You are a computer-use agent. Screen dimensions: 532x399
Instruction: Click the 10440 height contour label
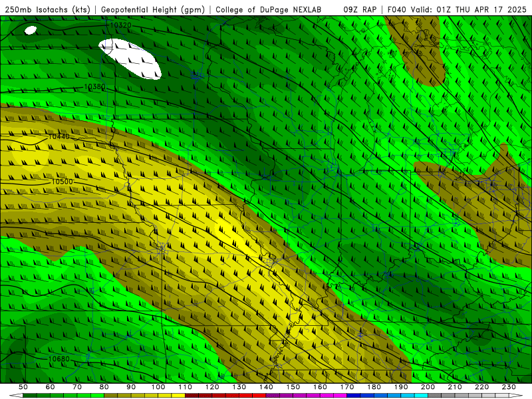[x=59, y=136]
